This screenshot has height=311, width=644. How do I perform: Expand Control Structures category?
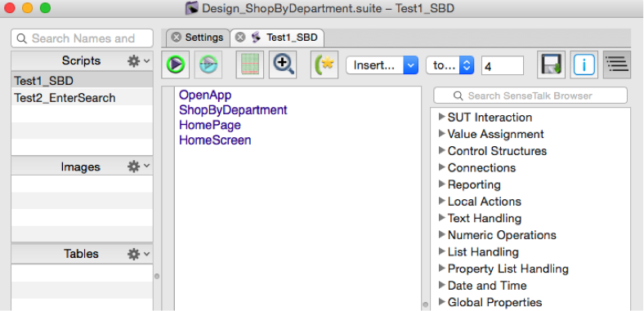[x=442, y=150]
